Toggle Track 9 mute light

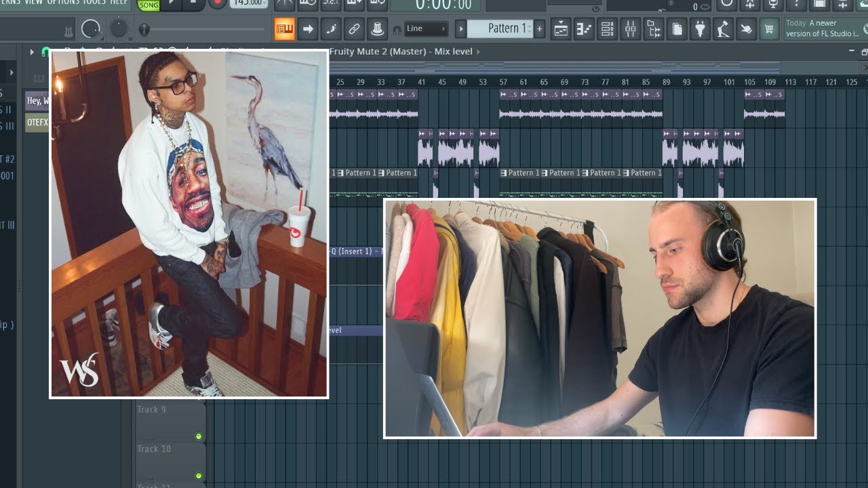(199, 436)
